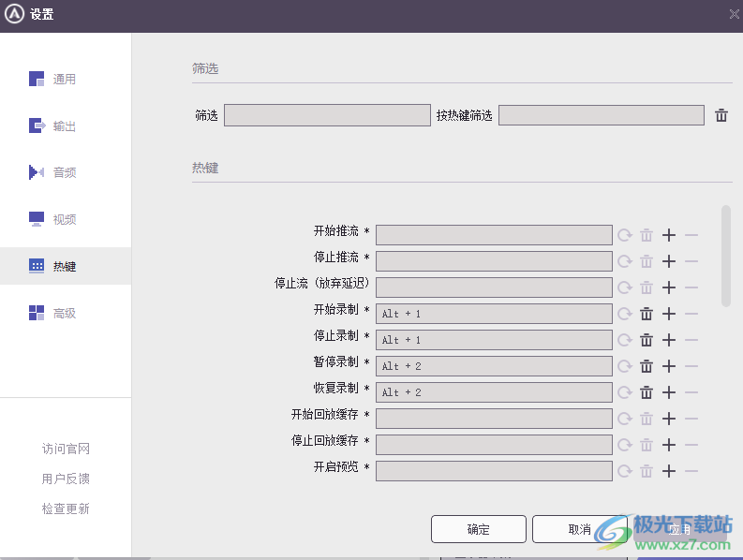Delete the 暂停录制 Alt + 2 binding
Viewport: 743px width, 560px height.
click(x=646, y=366)
